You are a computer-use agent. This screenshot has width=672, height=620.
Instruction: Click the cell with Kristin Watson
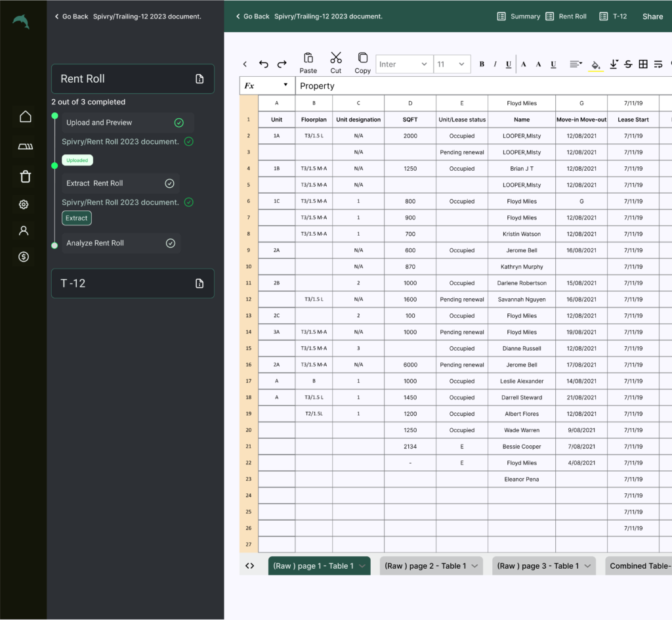pos(522,234)
